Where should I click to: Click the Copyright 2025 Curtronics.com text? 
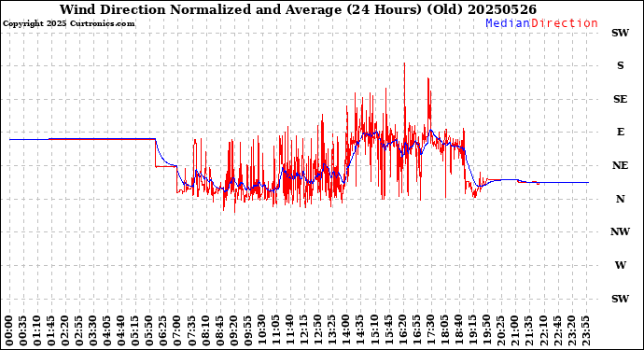pyautogui.click(x=69, y=24)
